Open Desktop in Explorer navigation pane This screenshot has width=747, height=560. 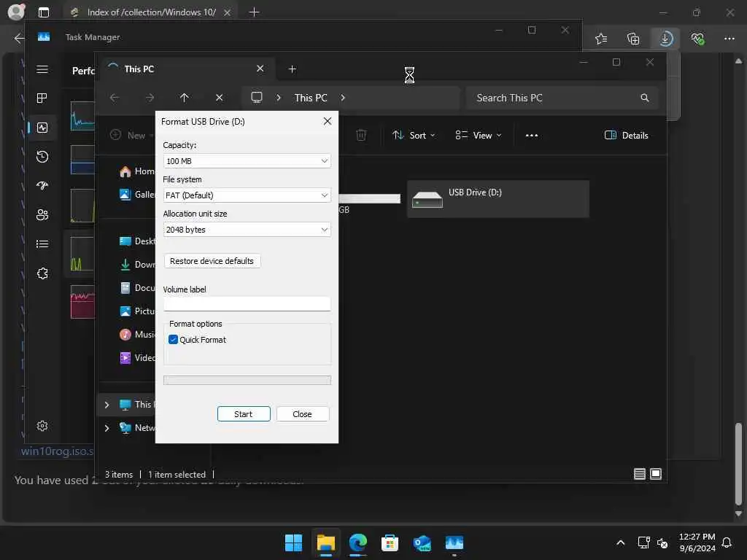137,241
